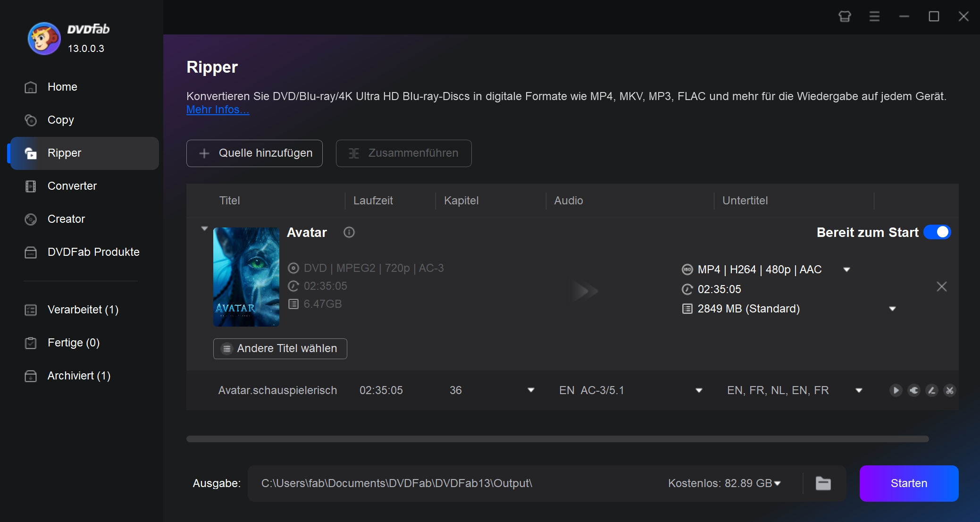Click the DVDFab Produkte sidebar icon
Screen dimensions: 980x522
pos(31,252)
